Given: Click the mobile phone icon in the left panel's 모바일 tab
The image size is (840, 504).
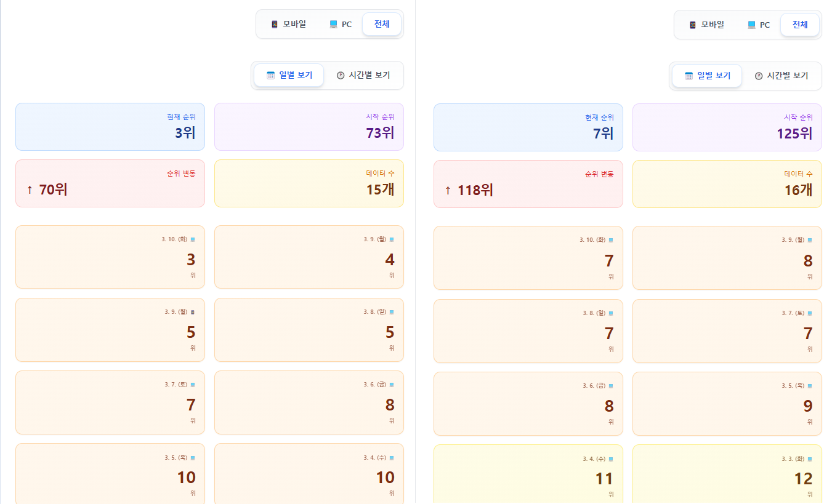Looking at the screenshot, I should (275, 25).
